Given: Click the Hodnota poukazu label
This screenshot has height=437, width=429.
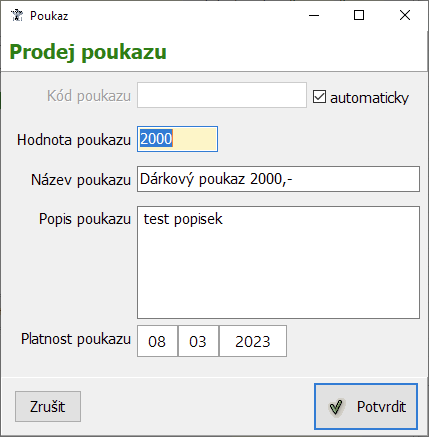Looking at the screenshot, I should (x=74, y=140).
